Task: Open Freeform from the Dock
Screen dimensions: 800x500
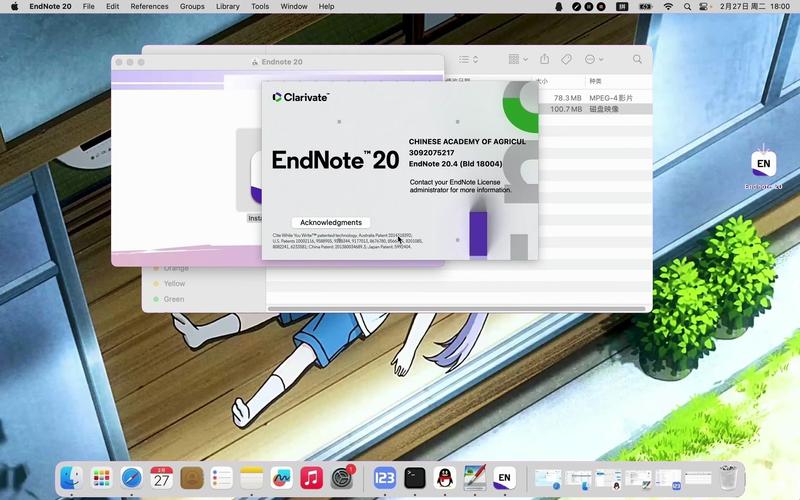Action: [x=282, y=478]
